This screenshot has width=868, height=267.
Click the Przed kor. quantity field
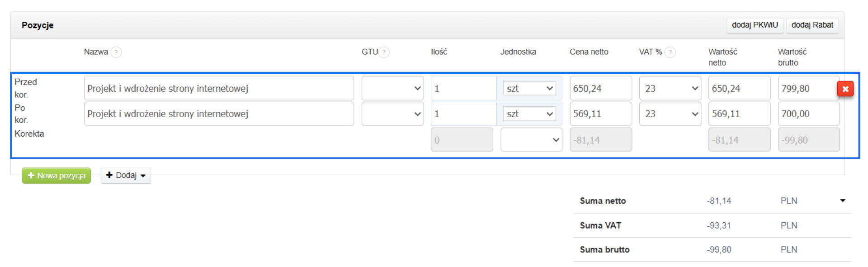click(463, 88)
